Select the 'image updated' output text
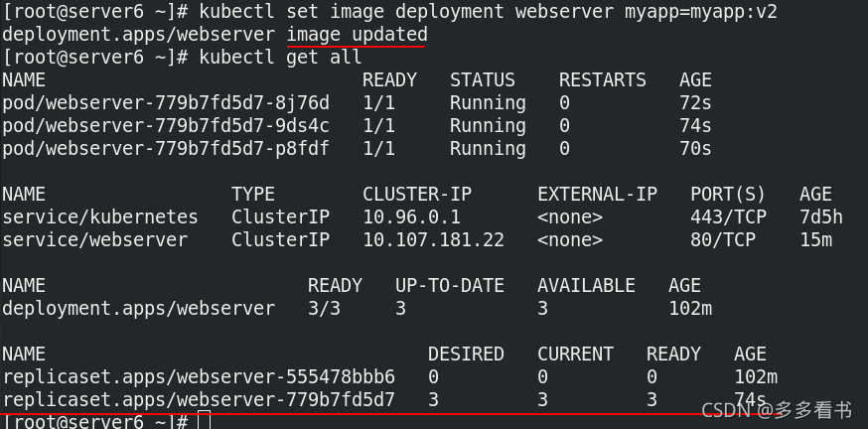Viewport: 868px width, 429px height. [358, 35]
